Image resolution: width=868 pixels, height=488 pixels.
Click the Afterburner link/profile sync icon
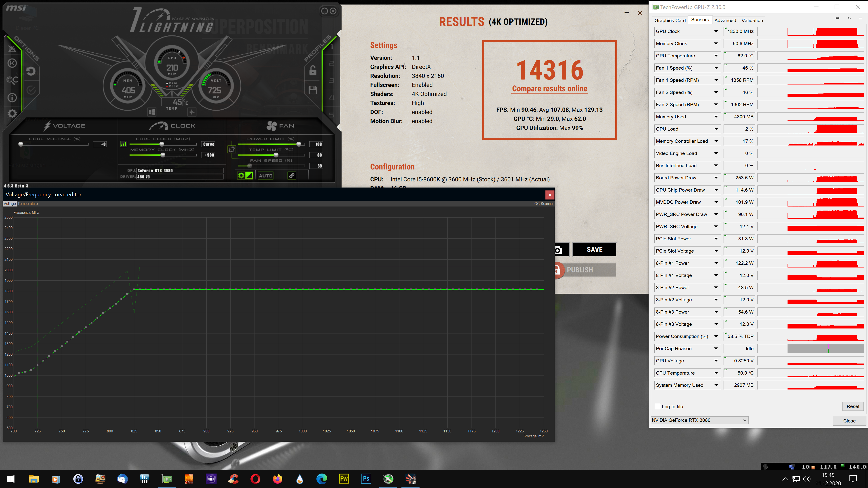[x=292, y=175]
